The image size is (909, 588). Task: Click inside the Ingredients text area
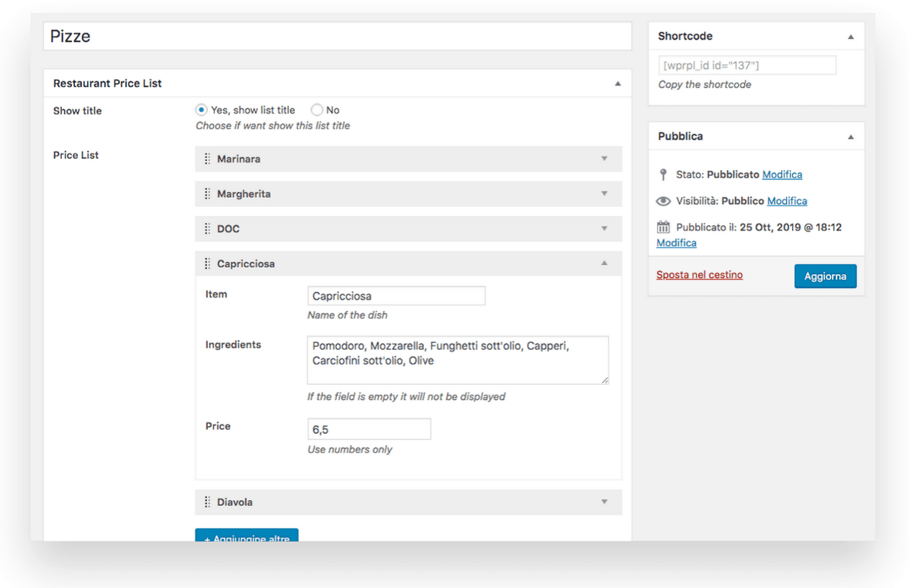(x=458, y=360)
